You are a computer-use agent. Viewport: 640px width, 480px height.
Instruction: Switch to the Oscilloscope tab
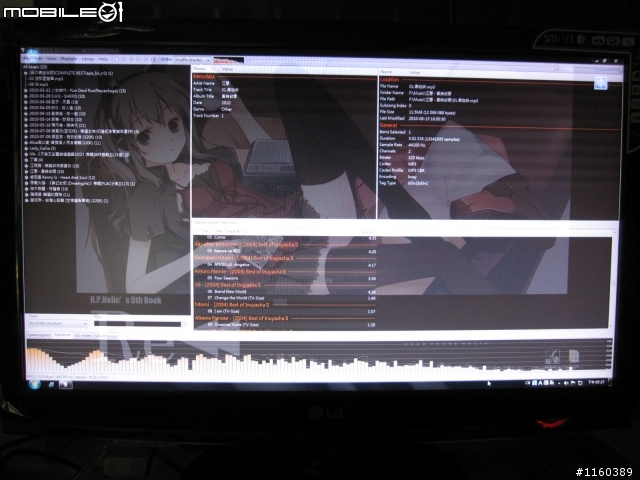(x=106, y=336)
